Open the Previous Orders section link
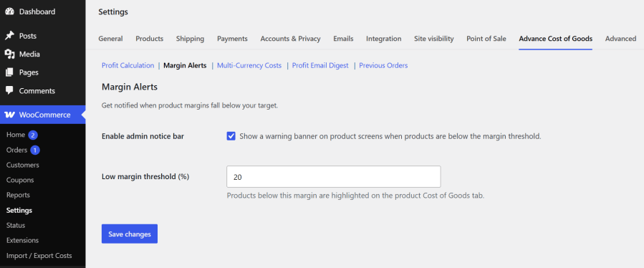The height and width of the screenshot is (268, 644). 384,65
